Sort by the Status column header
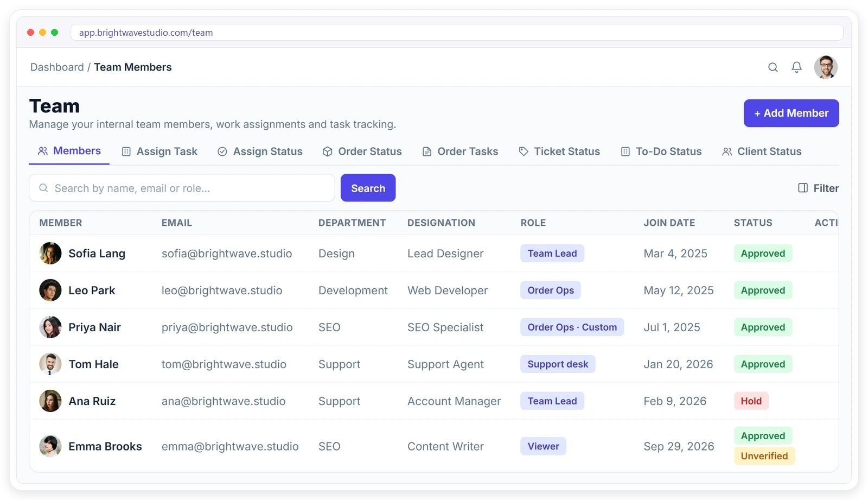 753,223
